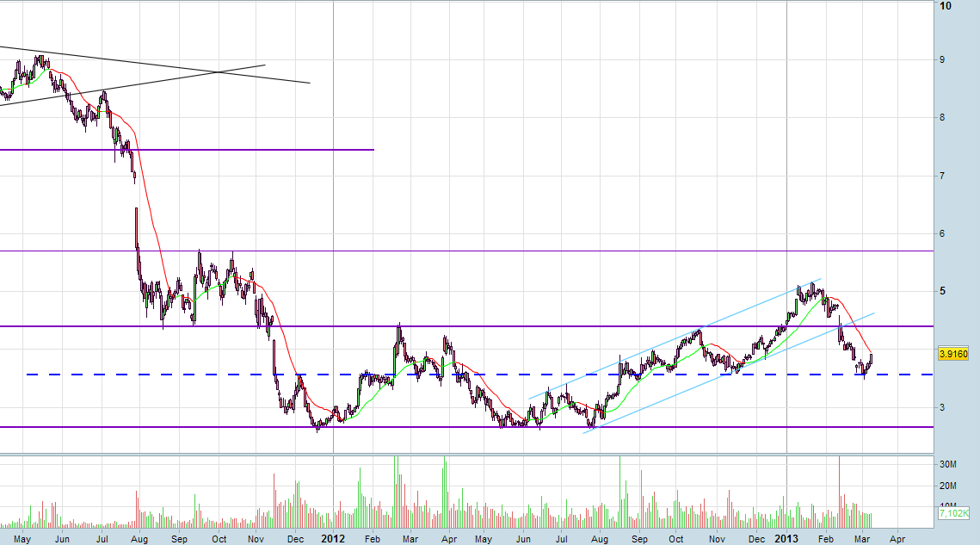Click the 30M volume axis label
The width and height of the screenshot is (980, 545).
[x=948, y=464]
